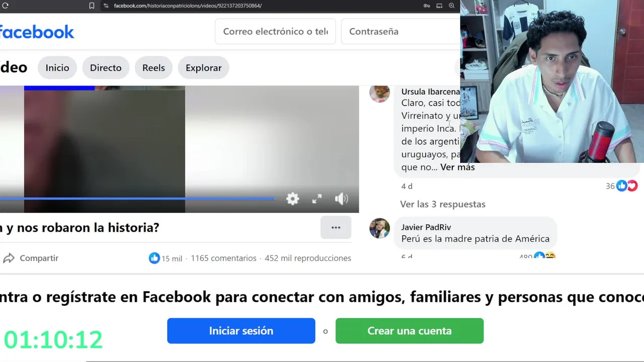Expand Ver las 3 respuestas
This screenshot has width=644, height=362.
(x=443, y=204)
